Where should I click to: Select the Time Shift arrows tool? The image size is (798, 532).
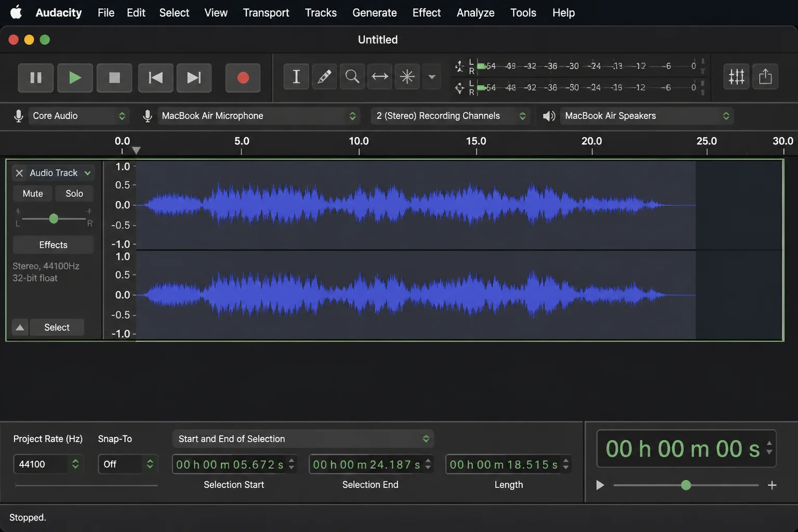coord(380,77)
